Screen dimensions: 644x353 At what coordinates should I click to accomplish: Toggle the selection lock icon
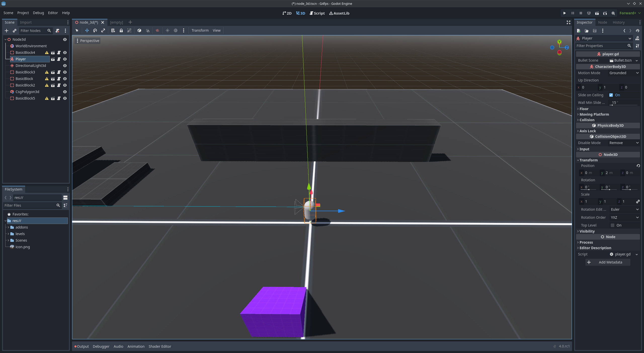(121, 30)
